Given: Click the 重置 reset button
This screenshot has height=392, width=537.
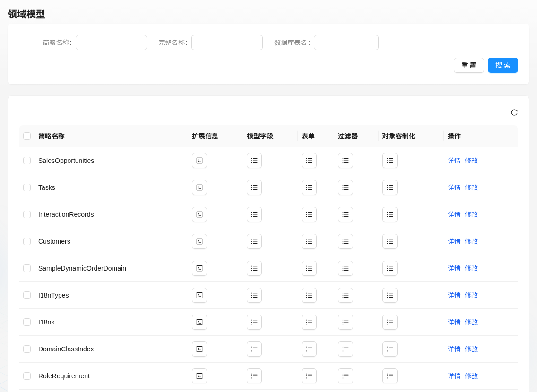Looking at the screenshot, I should click(468, 65).
